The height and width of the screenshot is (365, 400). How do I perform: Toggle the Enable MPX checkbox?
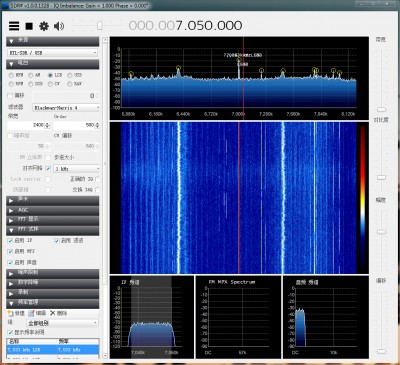click(x=10, y=251)
